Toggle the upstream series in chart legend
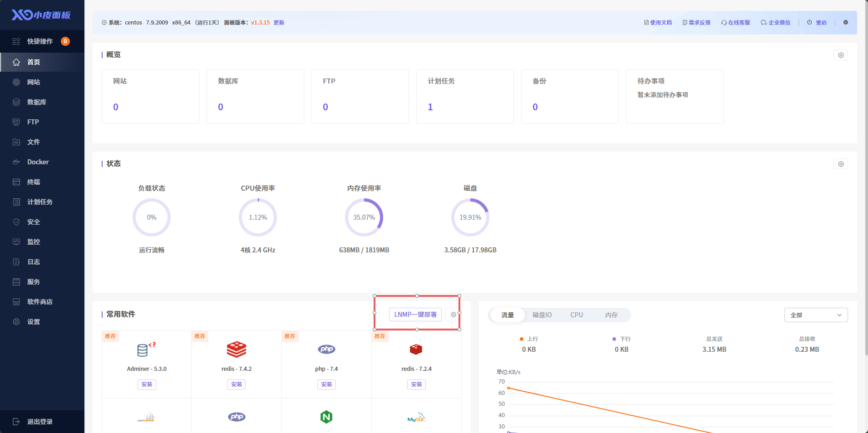Viewport: 868px width, 433px height. click(x=528, y=339)
